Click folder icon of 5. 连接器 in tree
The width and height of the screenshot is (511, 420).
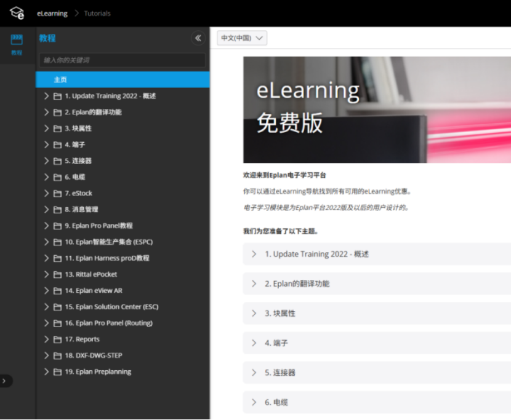tap(57, 161)
